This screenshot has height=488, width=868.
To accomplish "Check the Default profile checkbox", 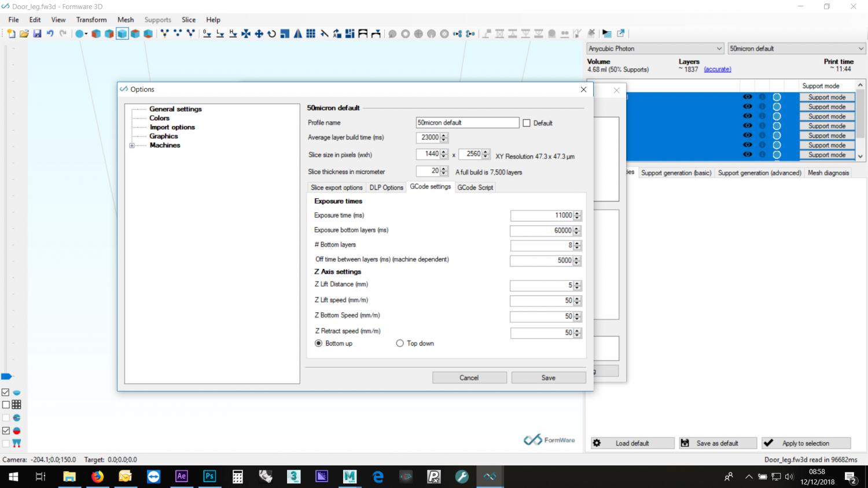I will coord(527,123).
